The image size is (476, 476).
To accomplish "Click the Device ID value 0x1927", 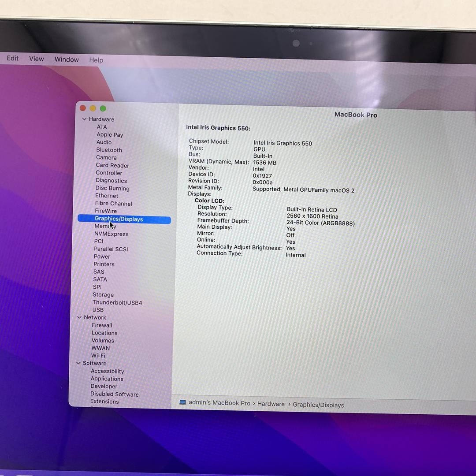I will pos(262,176).
